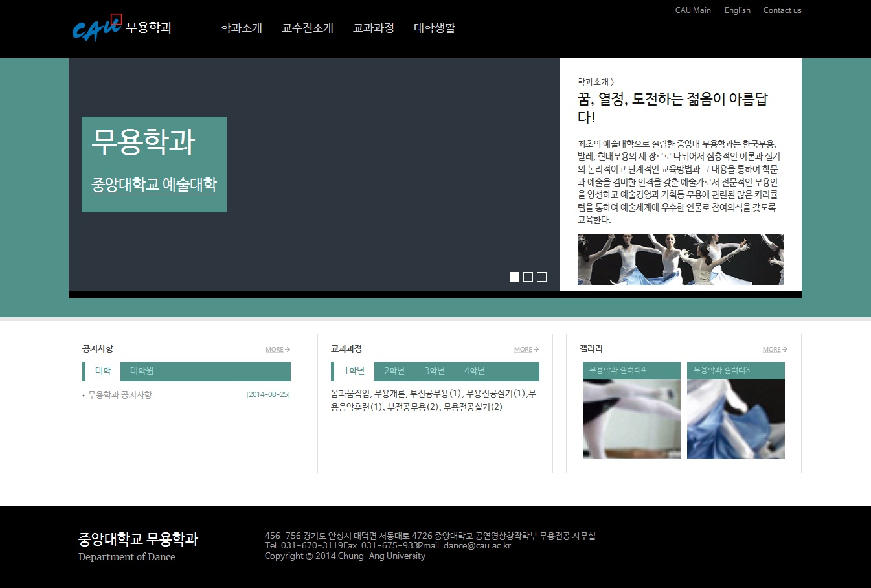Open the 무용학과 공지사항 notice
This screenshot has width=871, height=588.
point(120,395)
